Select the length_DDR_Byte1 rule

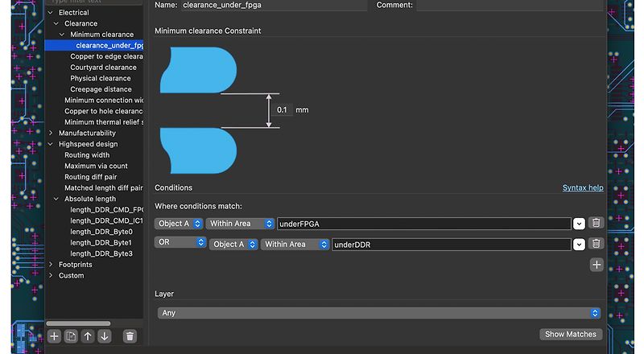point(101,243)
